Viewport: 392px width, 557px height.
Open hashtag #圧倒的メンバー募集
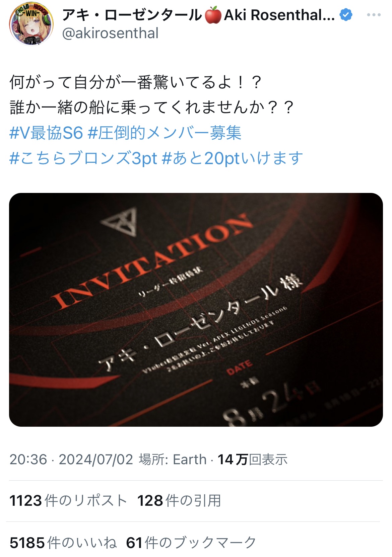[x=164, y=133]
